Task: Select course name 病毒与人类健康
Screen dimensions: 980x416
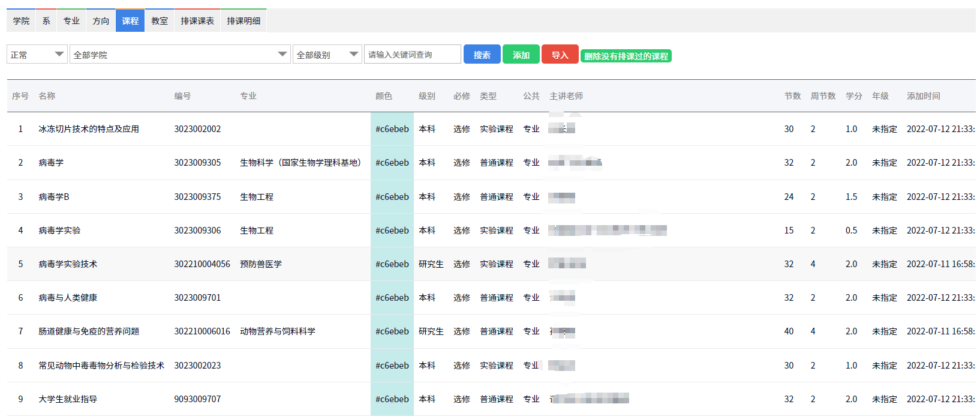Action: click(x=68, y=298)
